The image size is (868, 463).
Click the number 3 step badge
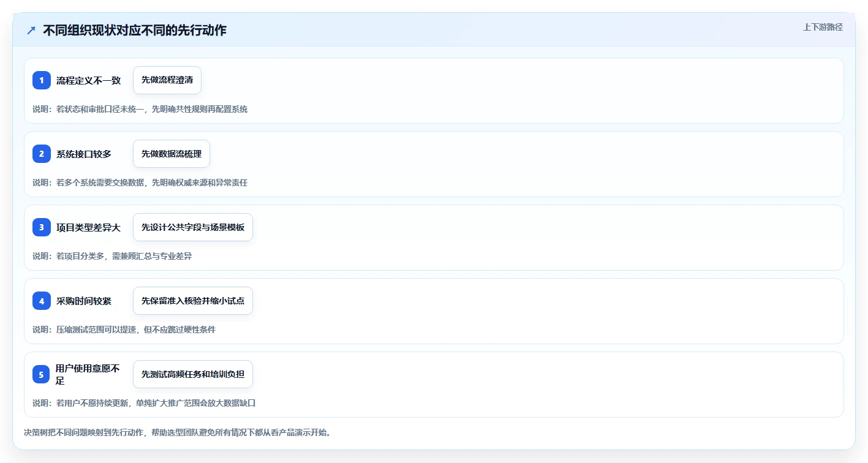(42, 227)
